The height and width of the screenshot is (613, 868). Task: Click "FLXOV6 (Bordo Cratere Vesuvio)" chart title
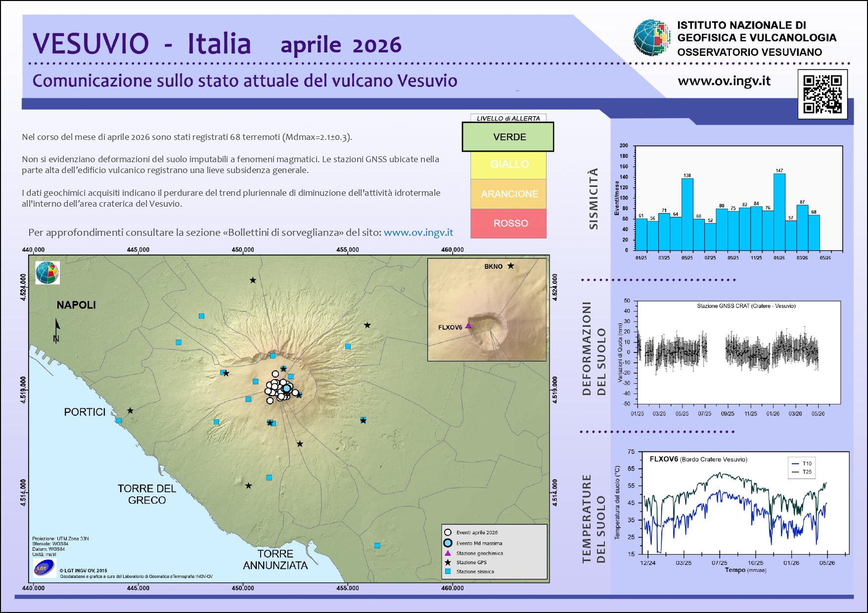click(x=698, y=459)
